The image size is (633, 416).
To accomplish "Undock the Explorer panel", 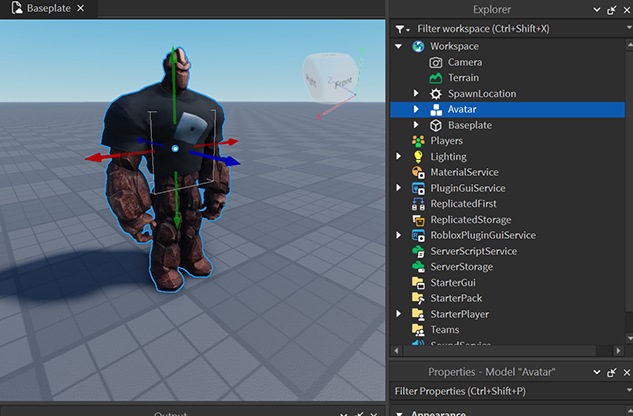I will 612,10.
